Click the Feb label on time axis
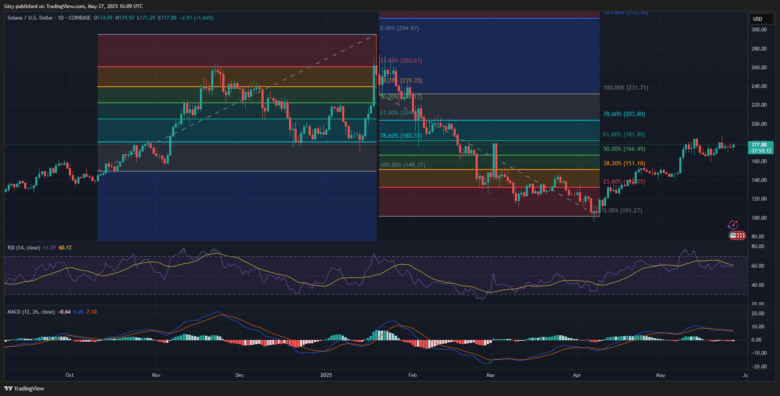 click(411, 375)
